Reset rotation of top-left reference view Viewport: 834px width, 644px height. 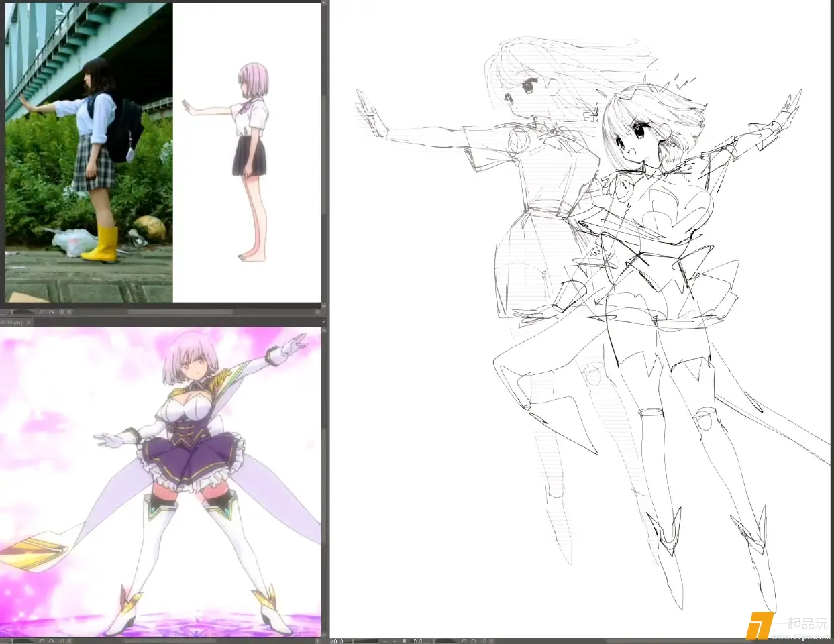[x=61, y=311]
